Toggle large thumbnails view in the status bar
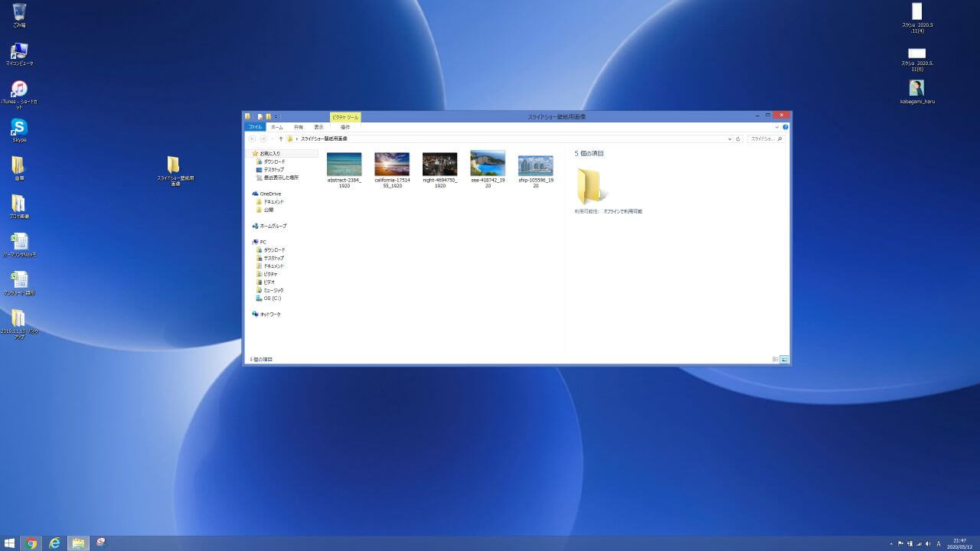 pos(783,358)
